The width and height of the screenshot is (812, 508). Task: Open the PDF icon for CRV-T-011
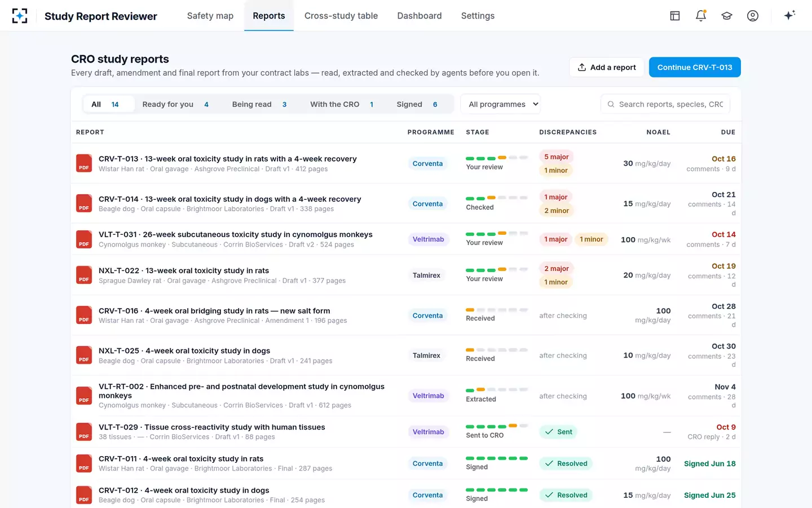click(84, 463)
